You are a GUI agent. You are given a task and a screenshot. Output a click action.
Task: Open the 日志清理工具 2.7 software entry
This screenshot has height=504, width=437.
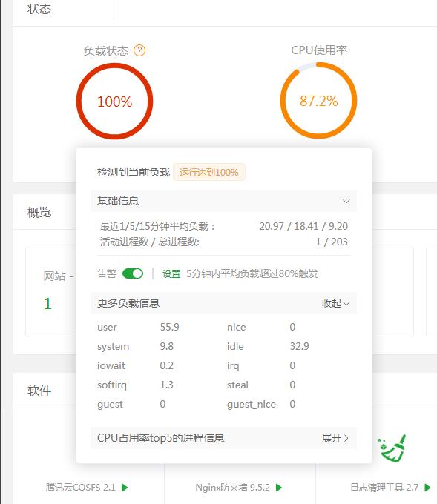click(384, 488)
